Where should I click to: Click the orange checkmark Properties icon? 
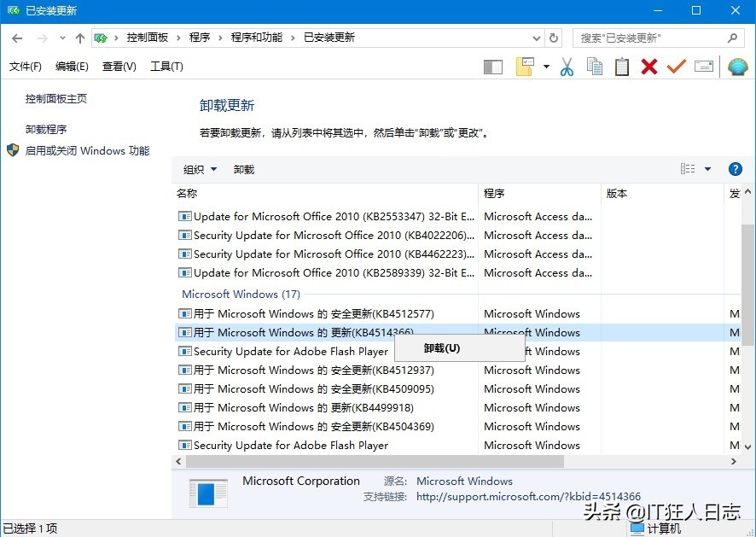[677, 67]
